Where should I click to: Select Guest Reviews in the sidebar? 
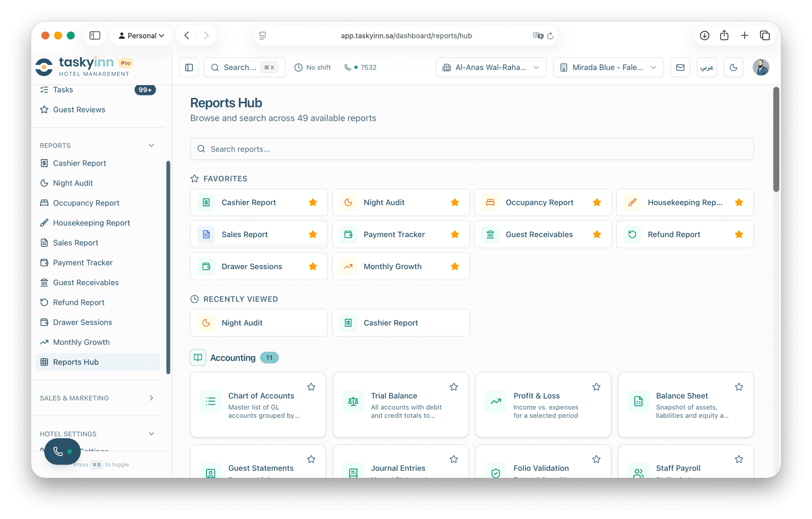(x=79, y=109)
